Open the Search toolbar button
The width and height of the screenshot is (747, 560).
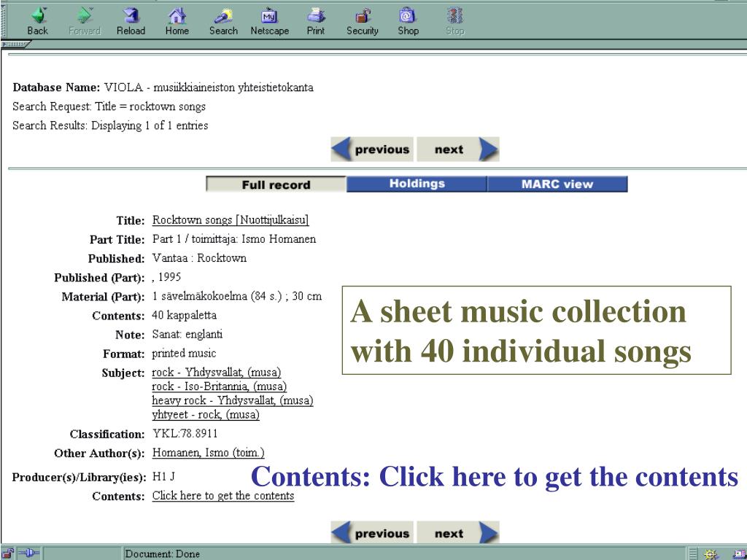click(x=223, y=22)
